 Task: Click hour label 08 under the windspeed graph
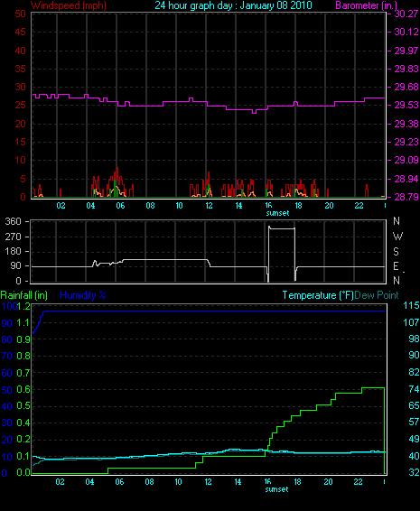click(150, 206)
